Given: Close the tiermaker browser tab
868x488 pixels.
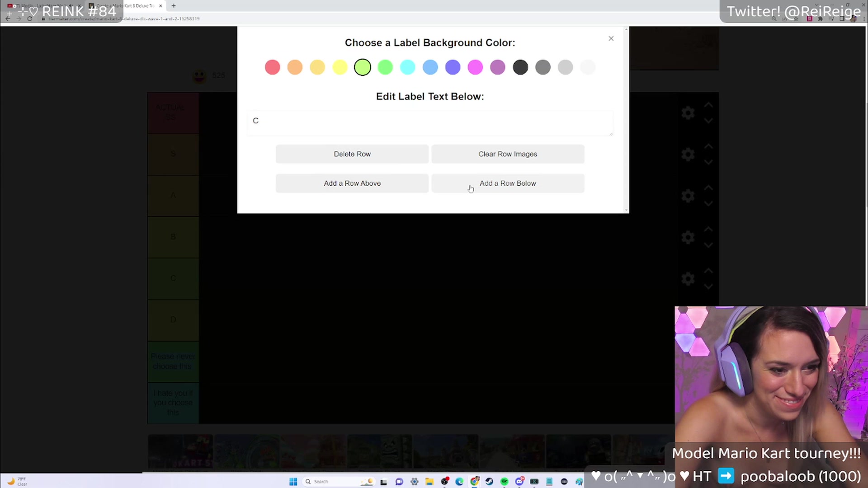Looking at the screenshot, I should [160, 6].
